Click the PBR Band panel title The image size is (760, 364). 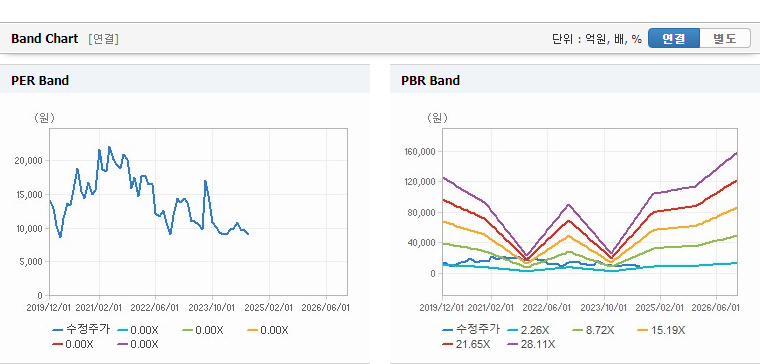pos(430,80)
